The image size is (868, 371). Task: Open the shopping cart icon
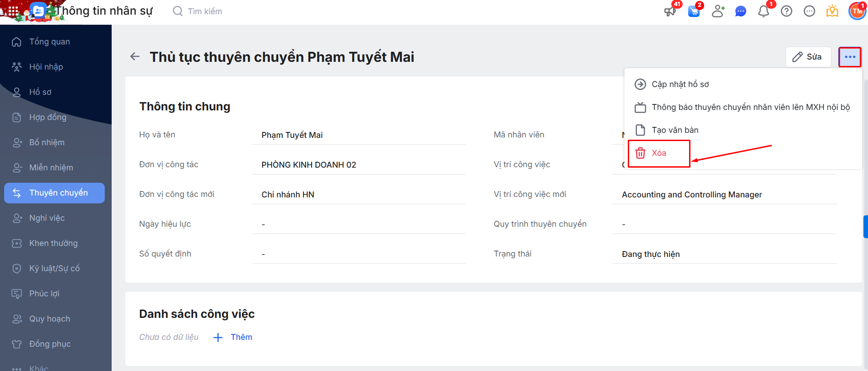694,11
